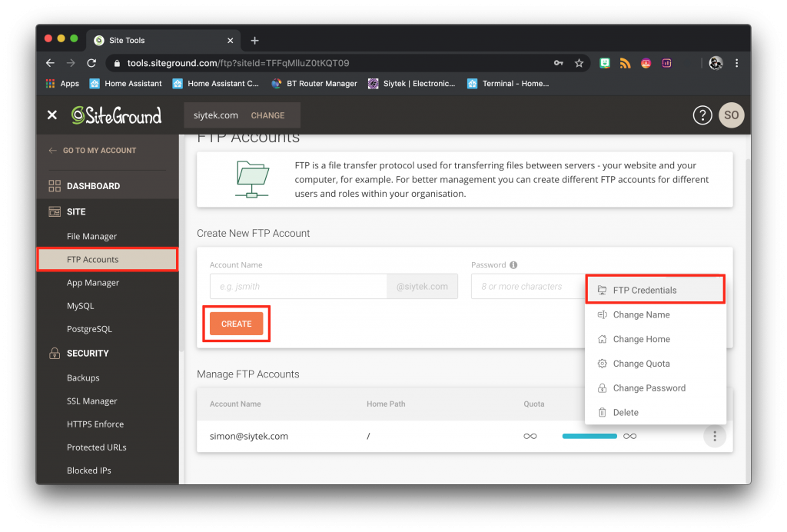
Task: Click the Account Name column header
Action: click(235, 404)
